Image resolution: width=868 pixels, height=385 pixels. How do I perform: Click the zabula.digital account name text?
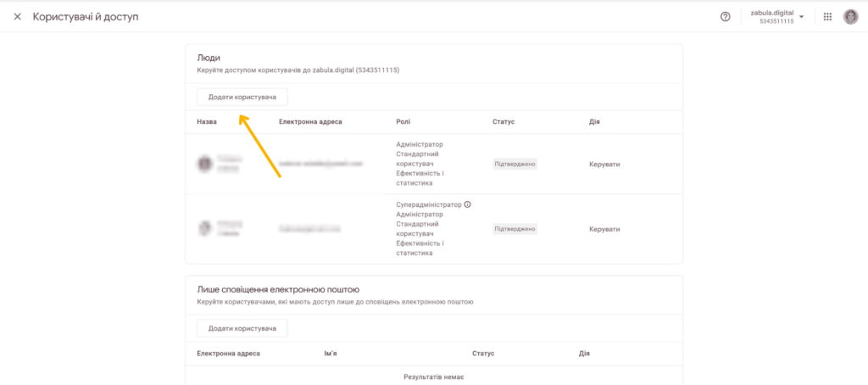coord(772,13)
